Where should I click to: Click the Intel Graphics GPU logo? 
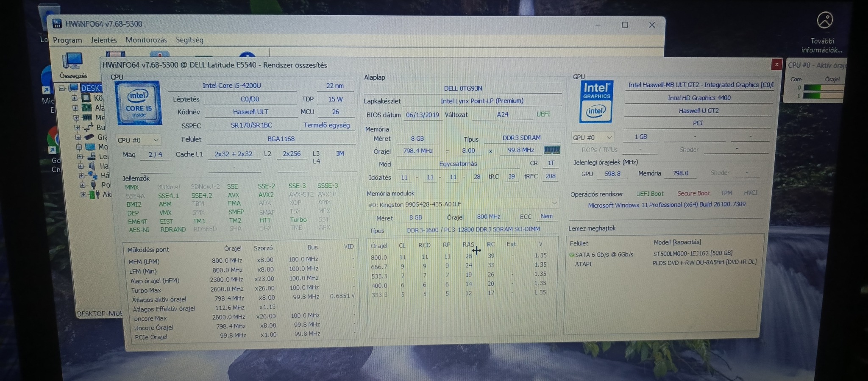point(596,101)
